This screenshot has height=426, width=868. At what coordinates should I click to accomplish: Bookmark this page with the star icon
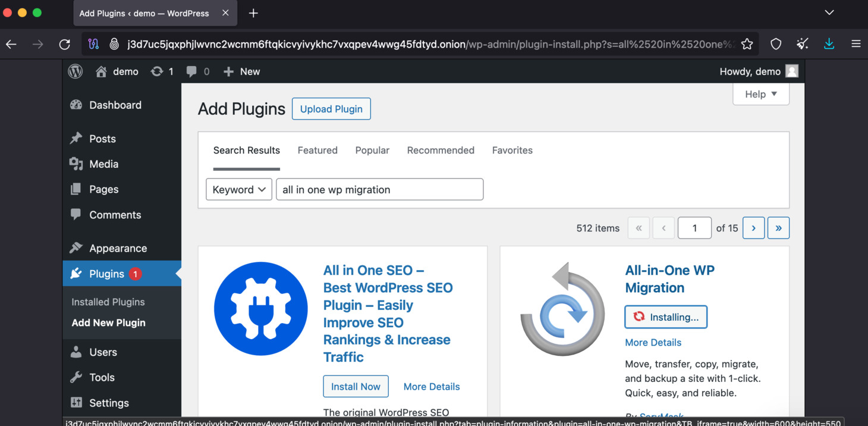click(747, 44)
